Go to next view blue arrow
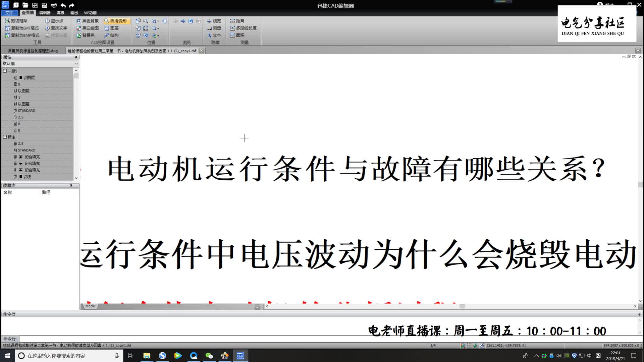Screen dimensions: 644x362 click(x=183, y=21)
